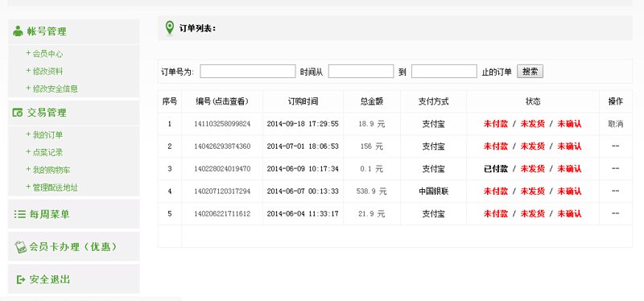
Task: Click 中国银联 payment method cell
Action: pos(433,192)
